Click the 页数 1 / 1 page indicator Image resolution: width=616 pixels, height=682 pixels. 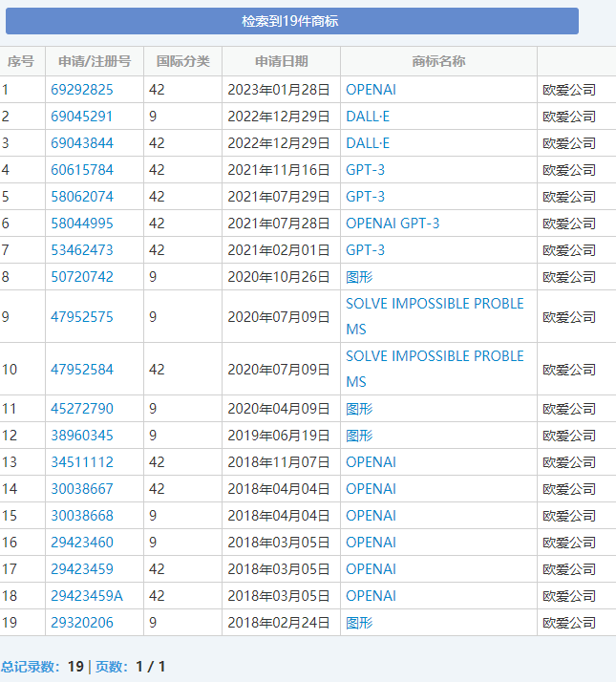[x=131, y=667]
